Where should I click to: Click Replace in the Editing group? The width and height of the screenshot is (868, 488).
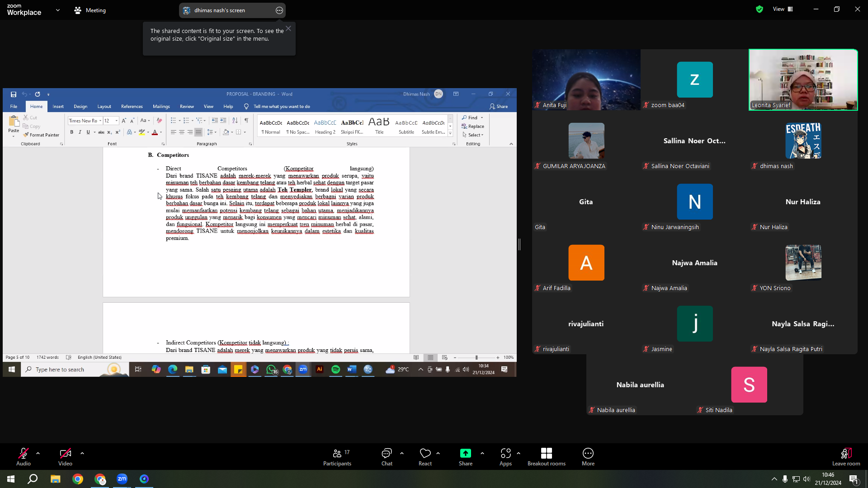(x=473, y=127)
